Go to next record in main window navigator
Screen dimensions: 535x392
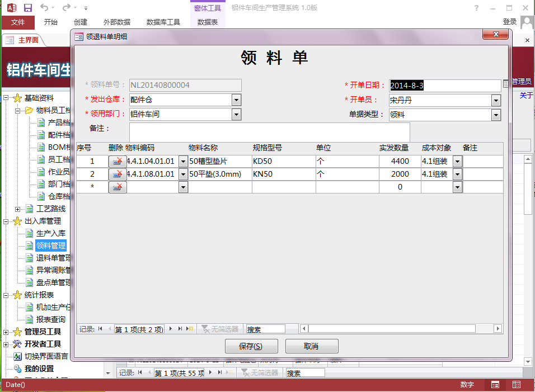click(x=210, y=372)
